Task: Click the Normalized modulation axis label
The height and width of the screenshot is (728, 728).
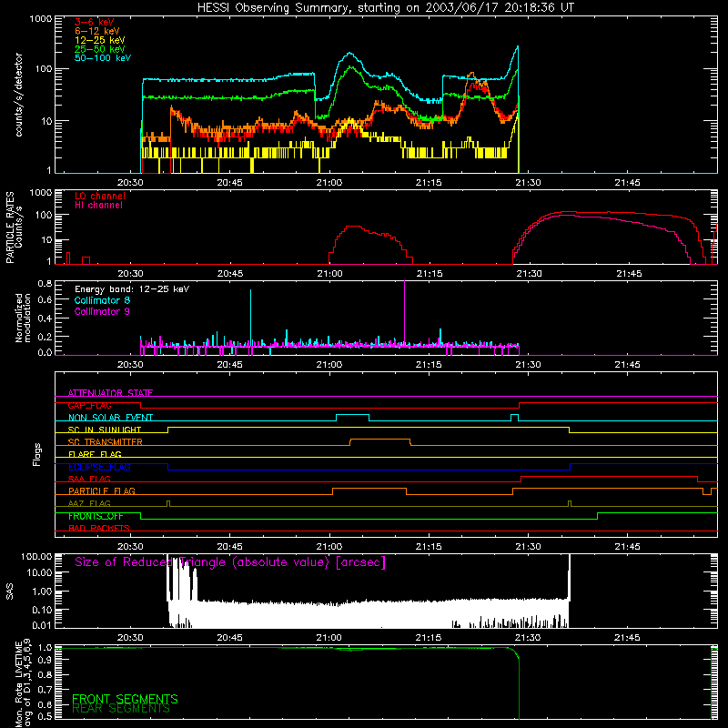Action: coord(23,318)
